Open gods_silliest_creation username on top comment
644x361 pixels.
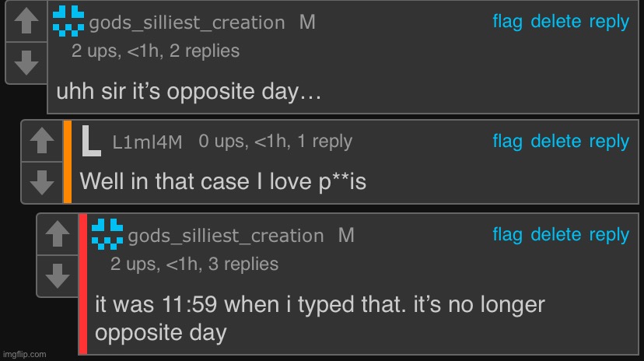pyautogui.click(x=187, y=23)
